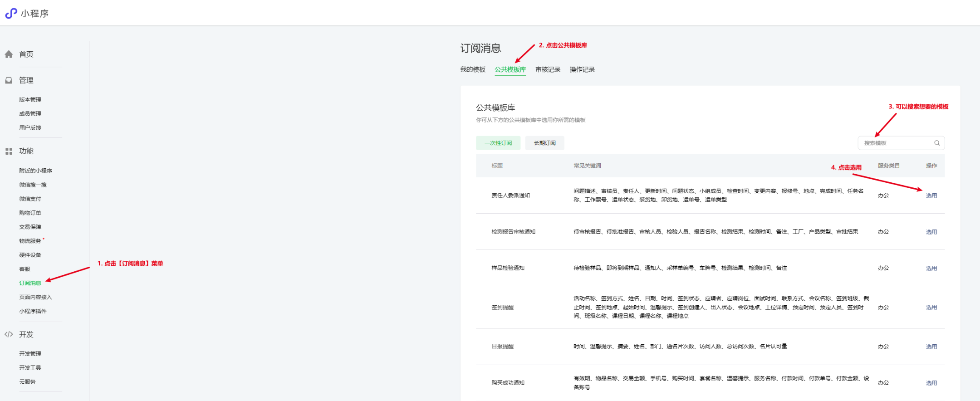This screenshot has width=980, height=401.
Task: Open the 公共模板库 tab
Action: coord(510,69)
